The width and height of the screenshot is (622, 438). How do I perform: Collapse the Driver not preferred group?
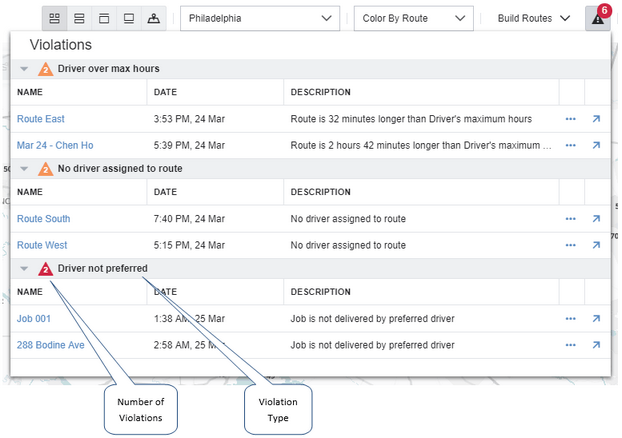pyautogui.click(x=24, y=269)
